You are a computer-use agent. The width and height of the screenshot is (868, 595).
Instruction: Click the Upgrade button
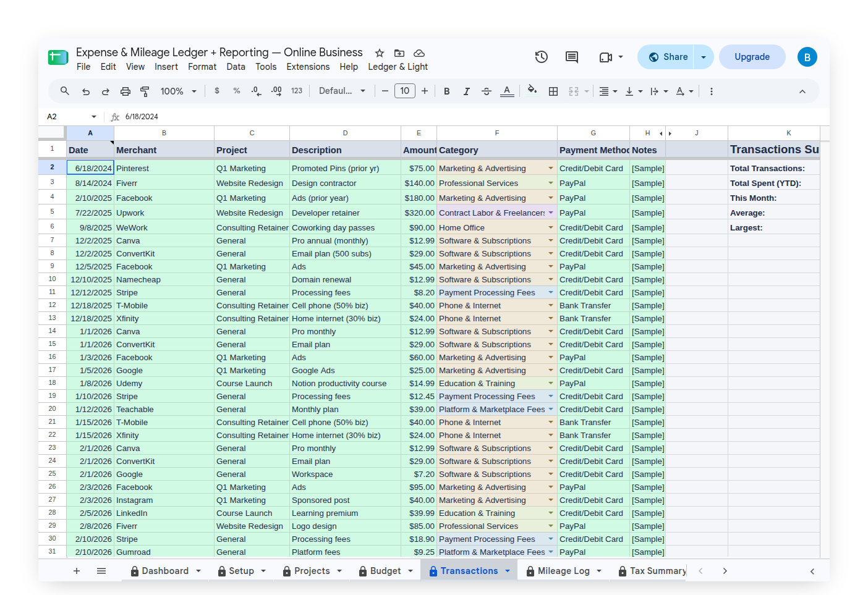tap(752, 57)
